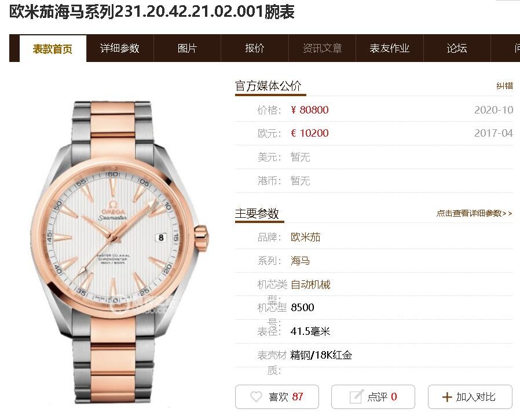Screen dimensions: 520x420
Task: Click the pencil review icon beside 点评
Action: pyautogui.click(x=357, y=397)
